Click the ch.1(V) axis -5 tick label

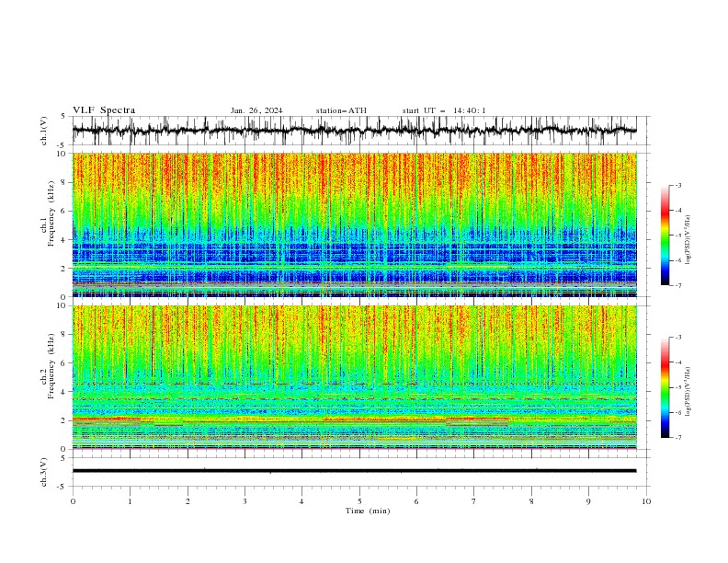pos(62,145)
